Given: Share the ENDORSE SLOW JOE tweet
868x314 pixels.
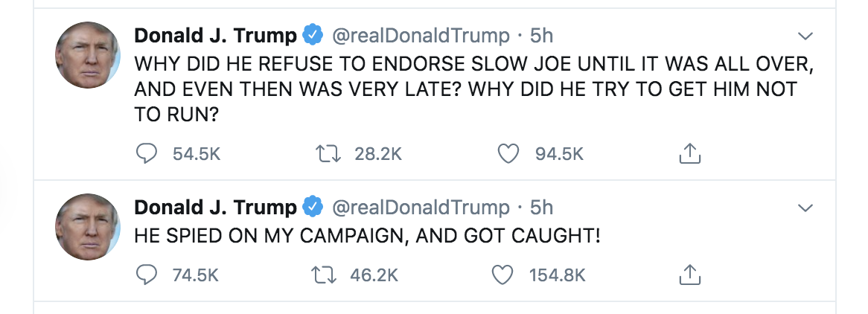Looking at the screenshot, I should click(690, 153).
